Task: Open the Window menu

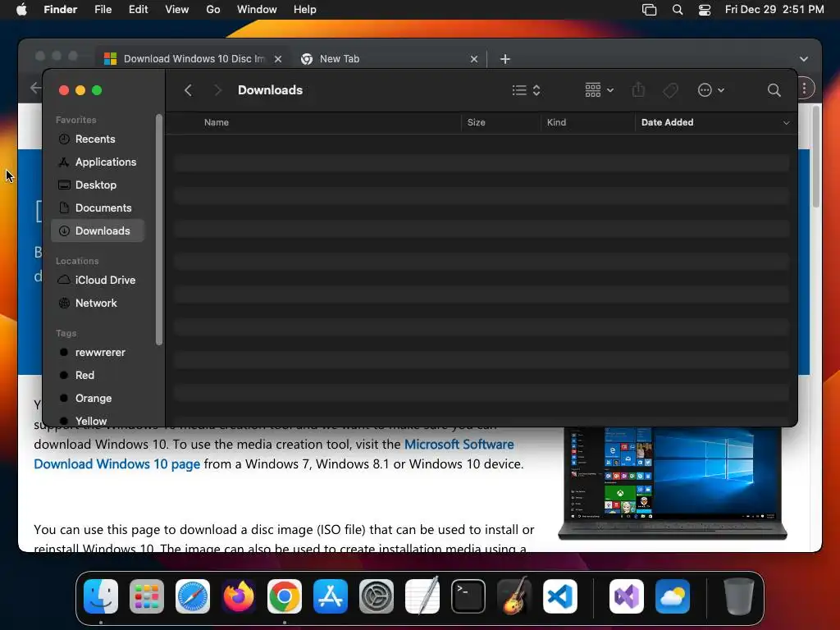Action: coord(257,10)
